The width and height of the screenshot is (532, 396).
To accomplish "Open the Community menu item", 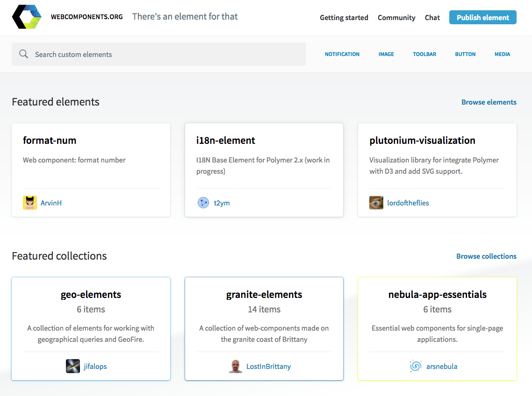I will pyautogui.click(x=396, y=18).
